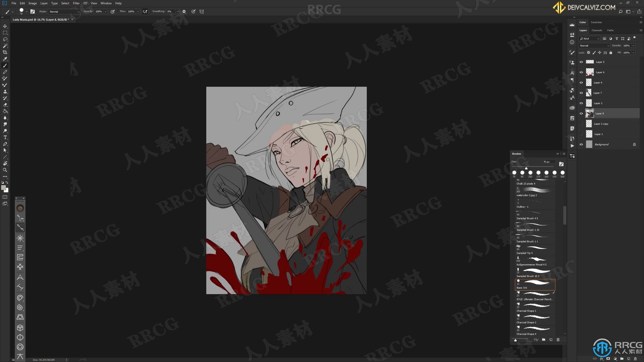Open the File menu
Screen dimensions: 644x362
pyautogui.click(x=14, y=3)
